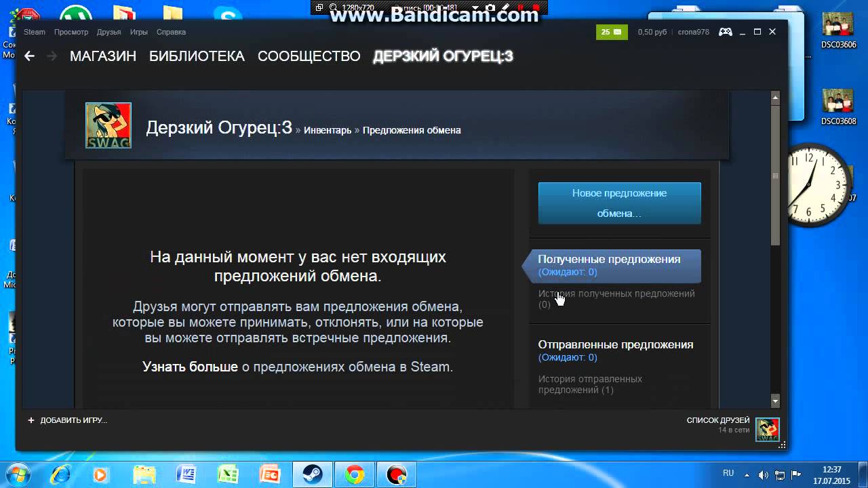Create Новое предложение обмена
The image size is (868, 488).
click(620, 203)
